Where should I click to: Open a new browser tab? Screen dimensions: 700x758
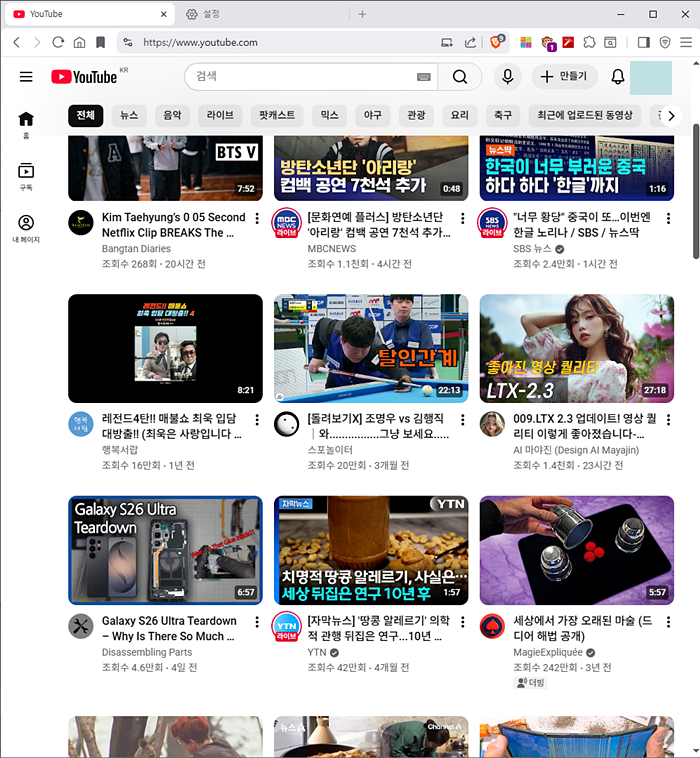pos(362,14)
